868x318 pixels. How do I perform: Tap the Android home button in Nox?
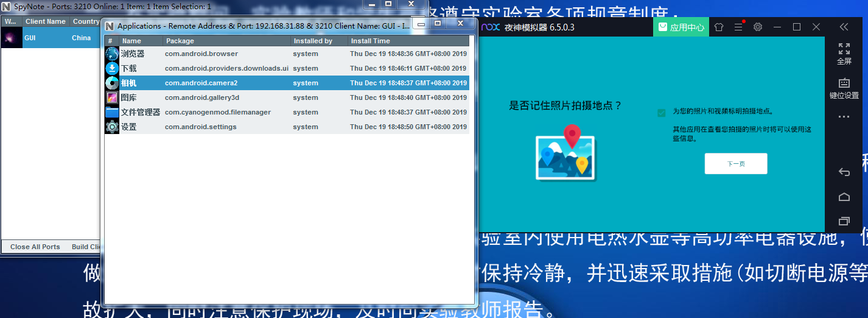[x=844, y=197]
